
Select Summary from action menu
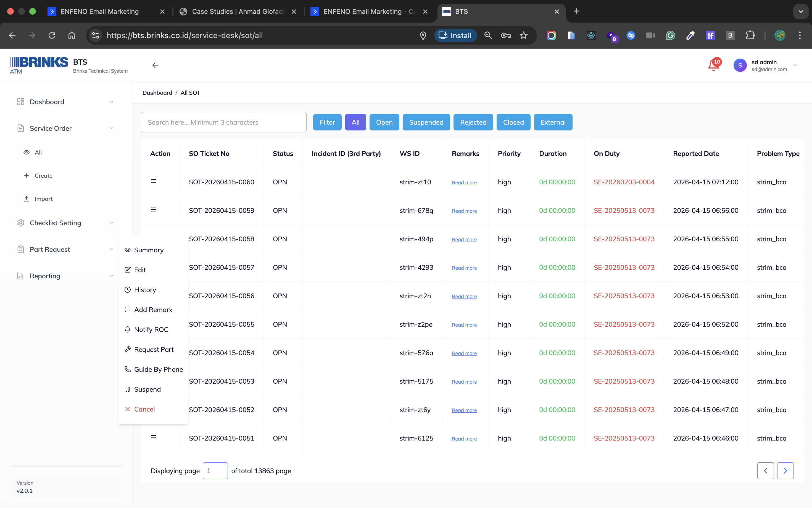point(149,250)
